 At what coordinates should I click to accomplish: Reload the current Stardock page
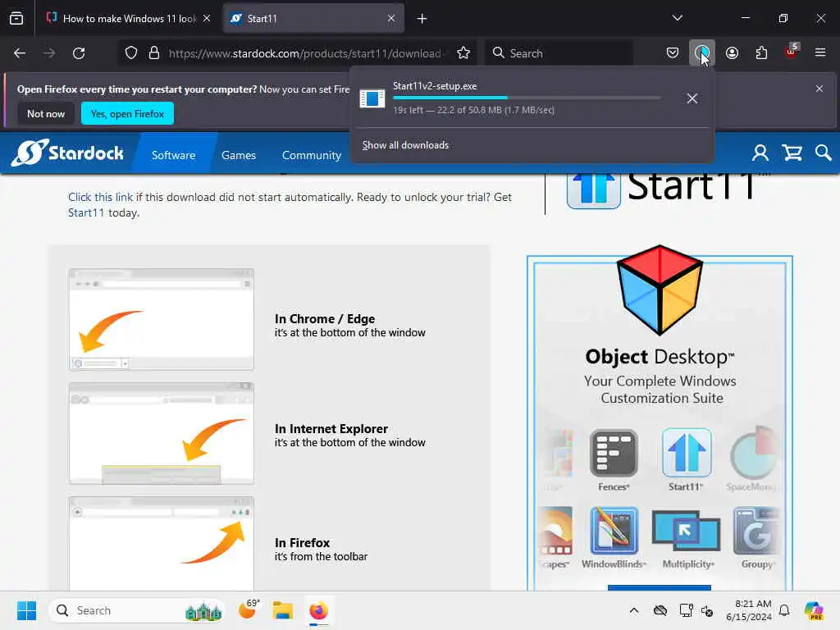click(x=79, y=53)
